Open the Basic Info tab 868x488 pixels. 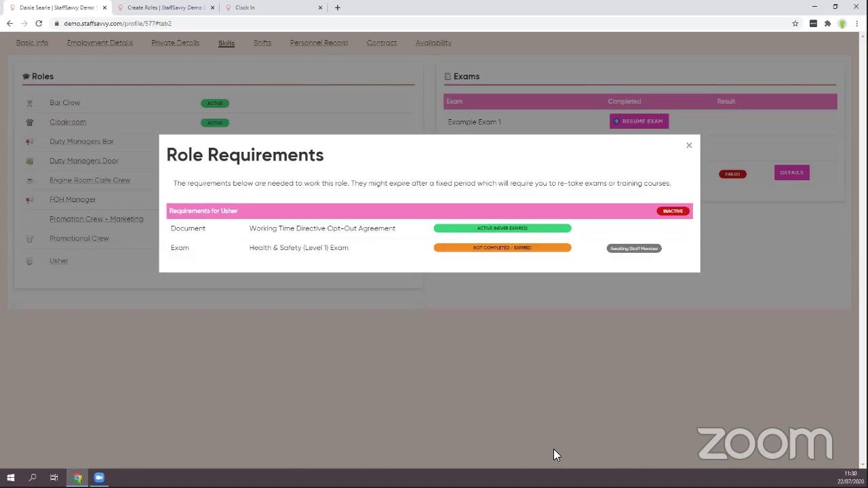[x=32, y=43]
